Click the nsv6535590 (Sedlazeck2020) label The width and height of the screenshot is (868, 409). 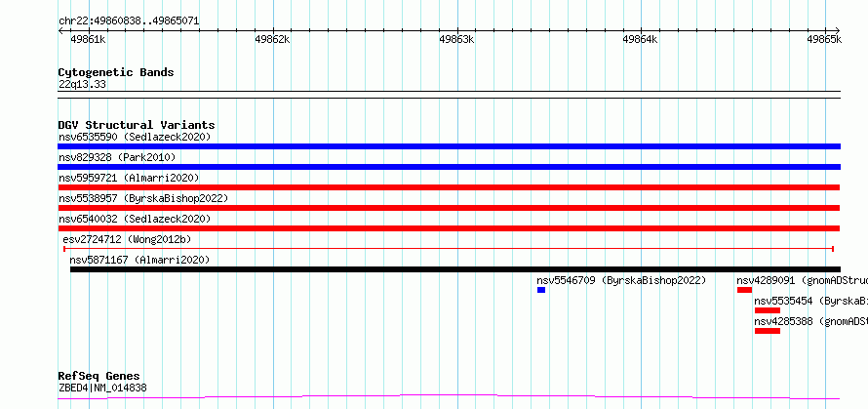[x=135, y=137]
